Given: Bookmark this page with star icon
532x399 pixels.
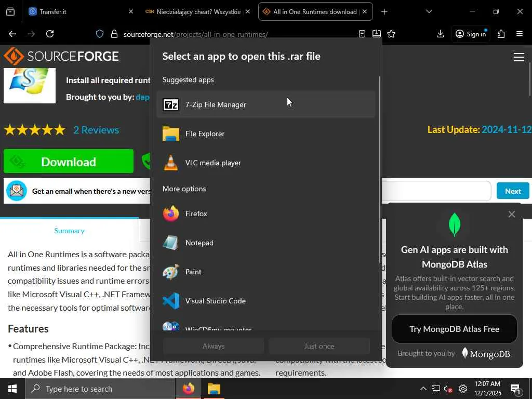Looking at the screenshot, I should [x=391, y=34].
